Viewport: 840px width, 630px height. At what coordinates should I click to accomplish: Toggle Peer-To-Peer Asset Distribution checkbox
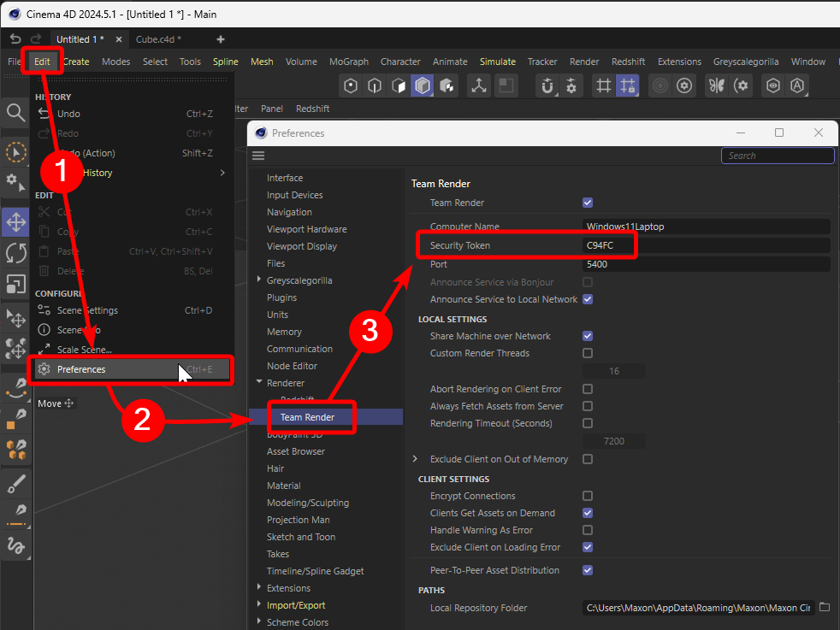pyautogui.click(x=588, y=570)
